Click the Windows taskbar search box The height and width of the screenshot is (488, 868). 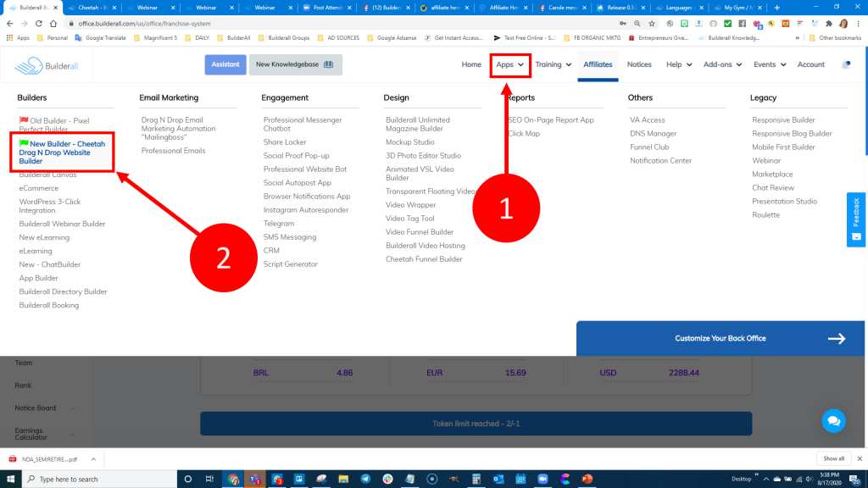(x=100, y=480)
